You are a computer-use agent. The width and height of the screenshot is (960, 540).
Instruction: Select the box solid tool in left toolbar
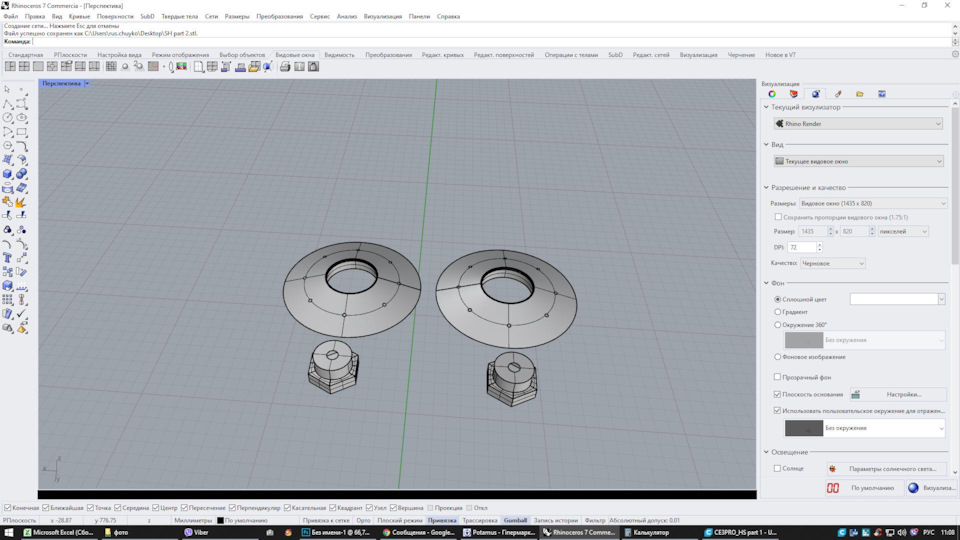coord(7,174)
